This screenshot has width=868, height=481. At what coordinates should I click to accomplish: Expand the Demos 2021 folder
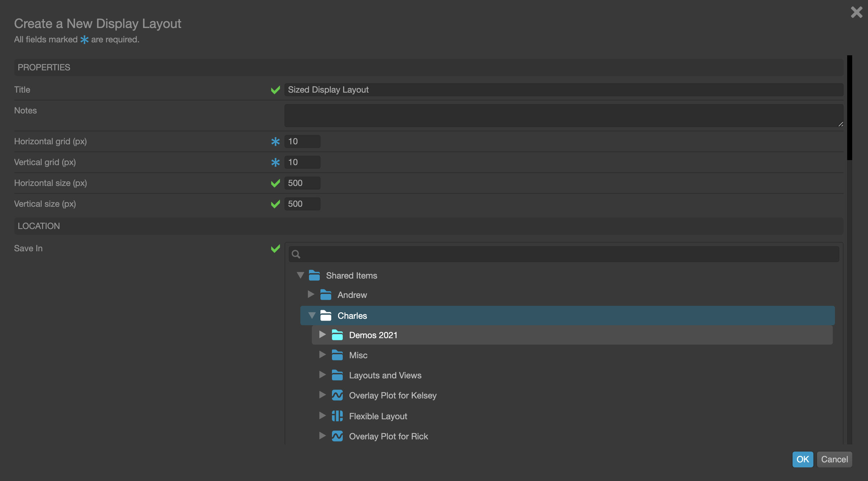[x=322, y=335]
